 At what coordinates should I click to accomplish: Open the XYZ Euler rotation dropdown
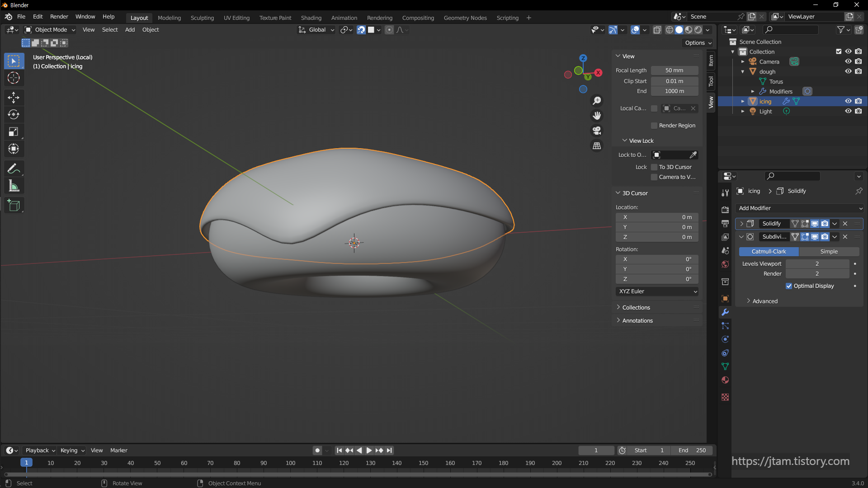coord(657,291)
